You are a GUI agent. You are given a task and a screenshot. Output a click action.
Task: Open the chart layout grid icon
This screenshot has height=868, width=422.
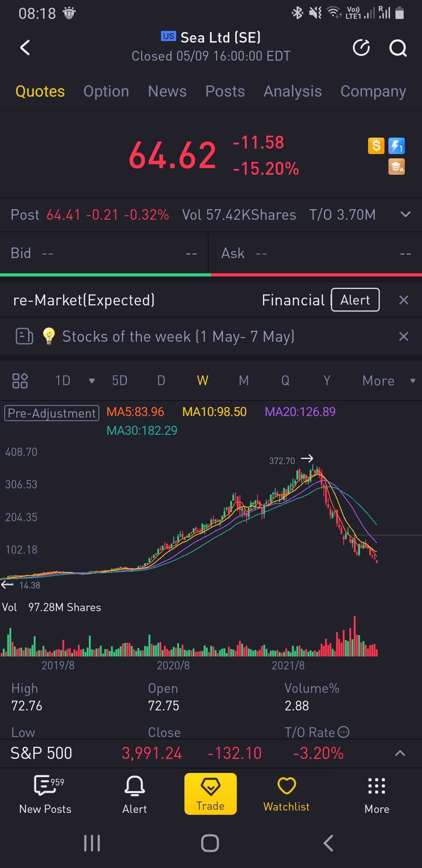point(20,380)
